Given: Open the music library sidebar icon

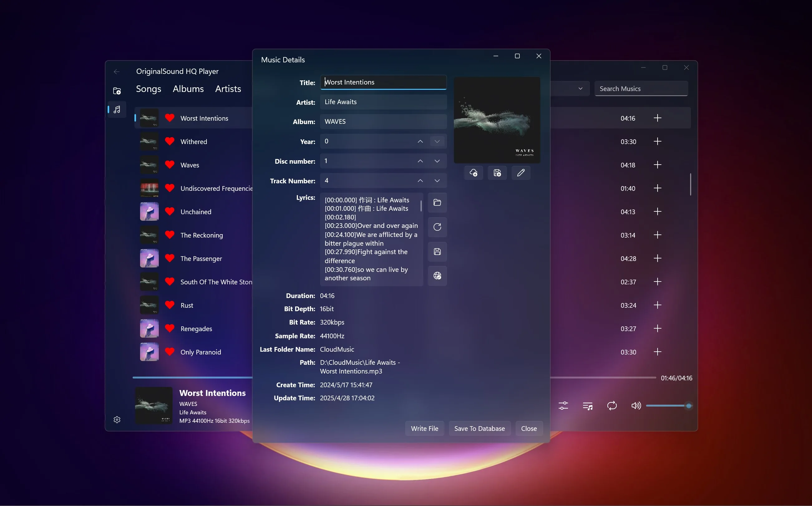Looking at the screenshot, I should coord(117,109).
